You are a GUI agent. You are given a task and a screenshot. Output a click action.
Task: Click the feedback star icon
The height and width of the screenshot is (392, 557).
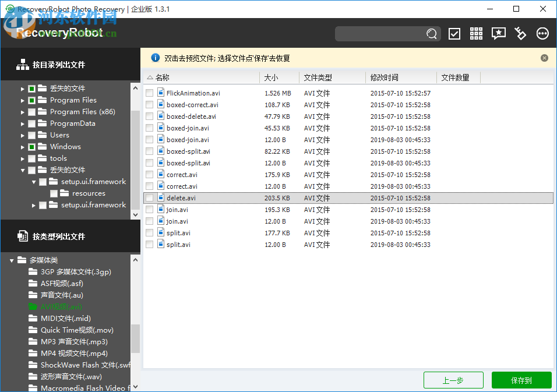pyautogui.click(x=498, y=34)
